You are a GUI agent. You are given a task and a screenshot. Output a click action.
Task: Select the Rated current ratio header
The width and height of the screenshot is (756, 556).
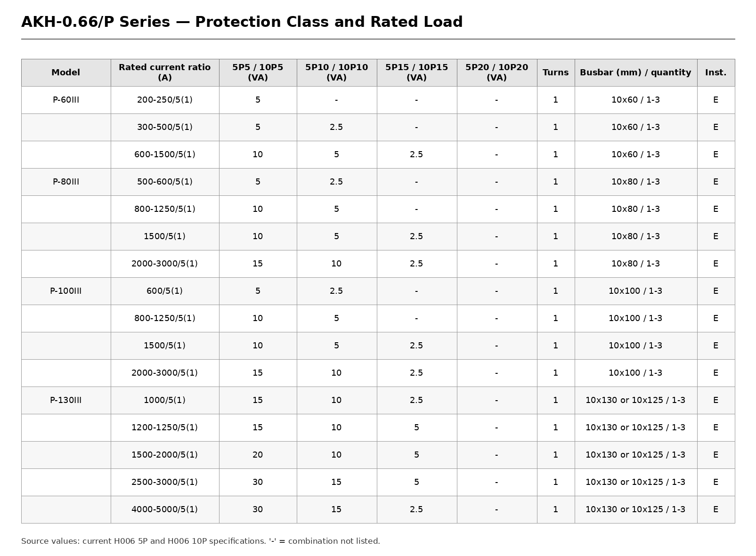tap(165, 73)
